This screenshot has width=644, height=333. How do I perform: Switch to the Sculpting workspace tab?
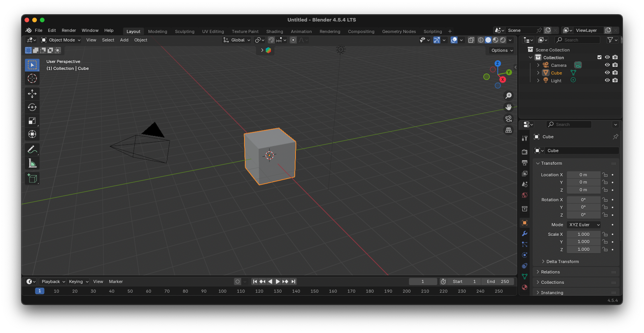(185, 31)
